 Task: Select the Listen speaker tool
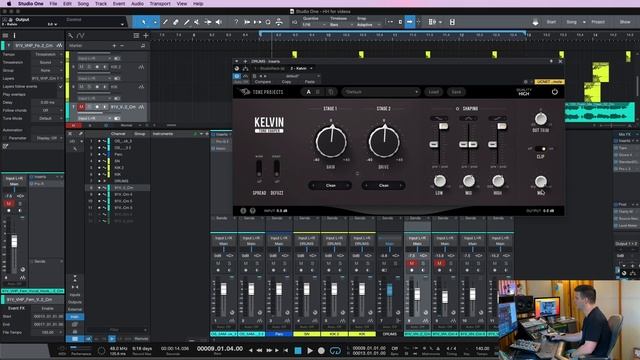tap(218, 22)
